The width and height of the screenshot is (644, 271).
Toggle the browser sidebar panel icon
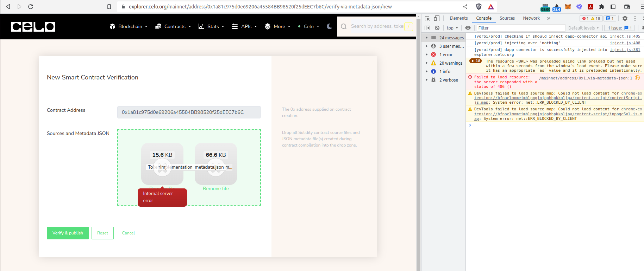tap(613, 7)
